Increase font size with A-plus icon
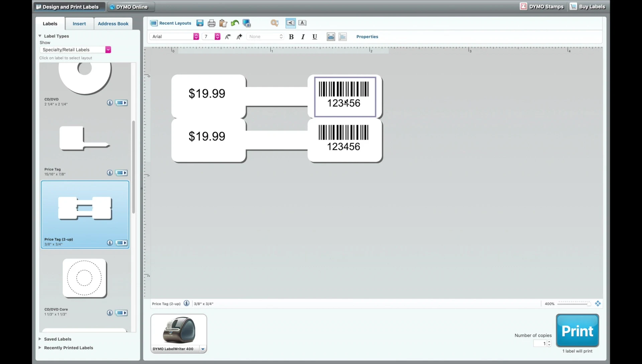The image size is (642, 364). (239, 37)
